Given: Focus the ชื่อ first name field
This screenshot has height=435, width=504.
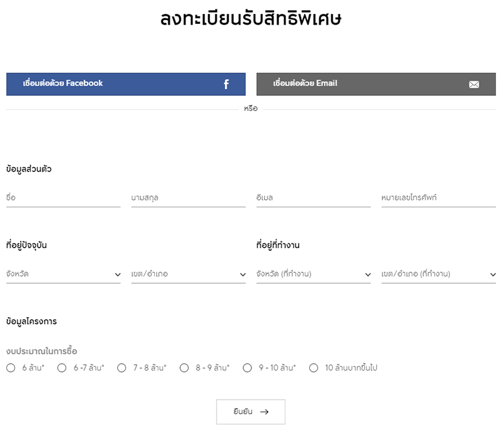Looking at the screenshot, I should click(63, 198).
